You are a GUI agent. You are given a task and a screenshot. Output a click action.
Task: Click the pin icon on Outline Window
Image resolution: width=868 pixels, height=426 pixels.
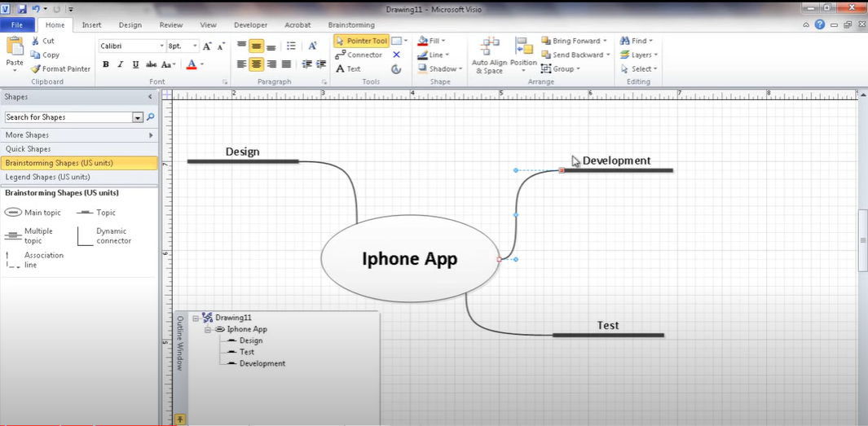[180, 419]
